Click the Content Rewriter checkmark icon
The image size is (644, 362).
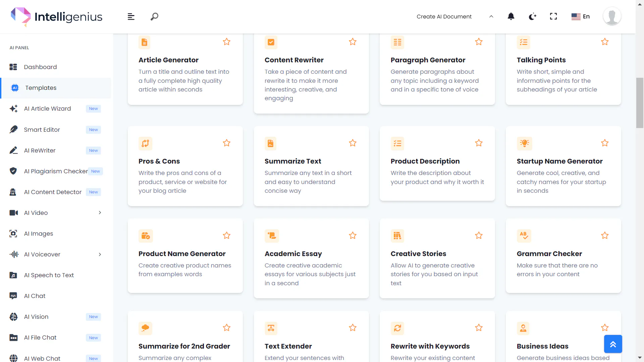click(x=271, y=42)
